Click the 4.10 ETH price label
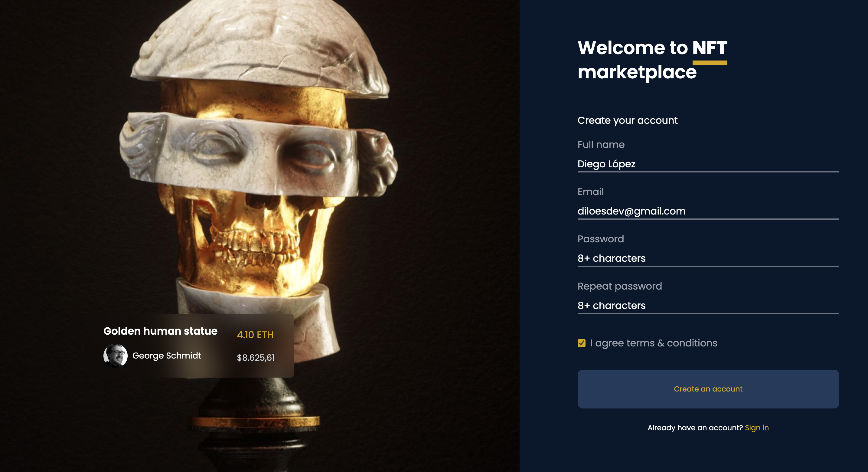 pos(255,335)
